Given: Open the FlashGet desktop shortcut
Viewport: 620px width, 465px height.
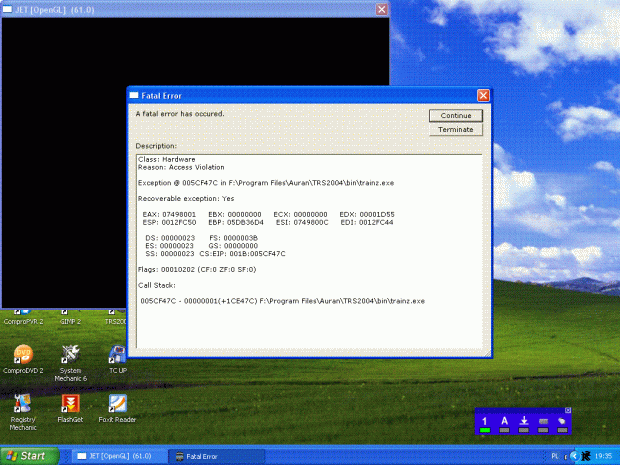Looking at the screenshot, I should tap(70, 408).
